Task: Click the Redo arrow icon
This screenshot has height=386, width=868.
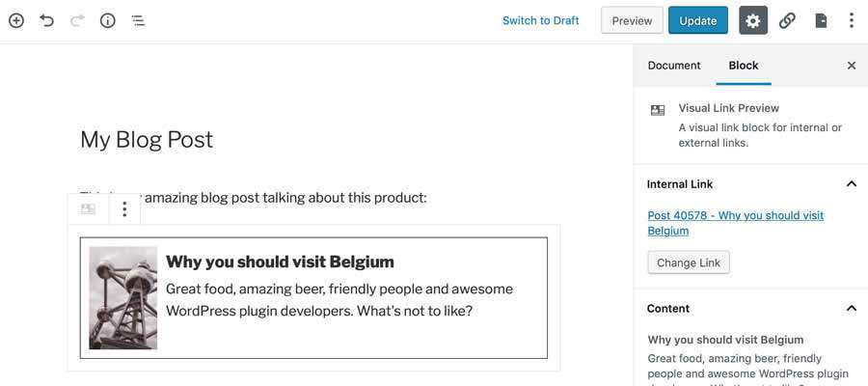Action: [77, 20]
